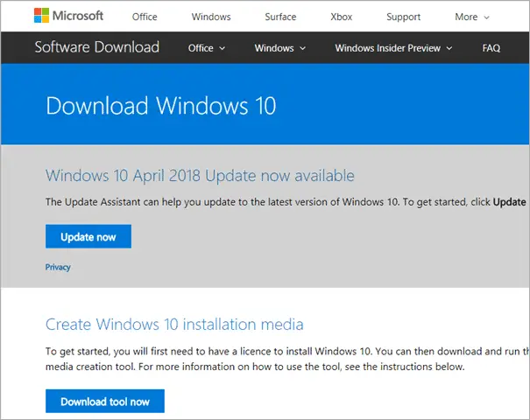Screen dimensions: 530x420
Task: Click the Microsoft logo
Action: [x=68, y=16]
